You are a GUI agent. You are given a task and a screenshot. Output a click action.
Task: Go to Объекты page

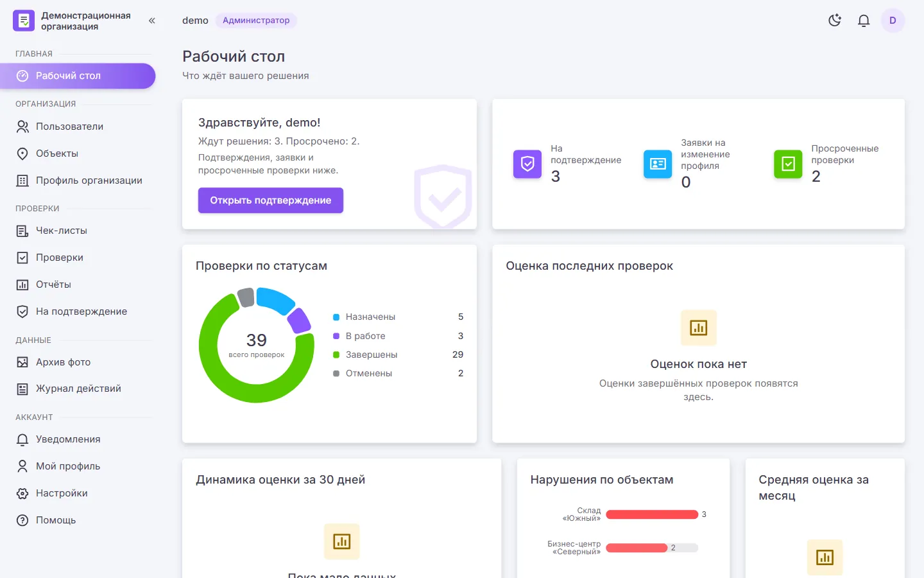pos(78,153)
